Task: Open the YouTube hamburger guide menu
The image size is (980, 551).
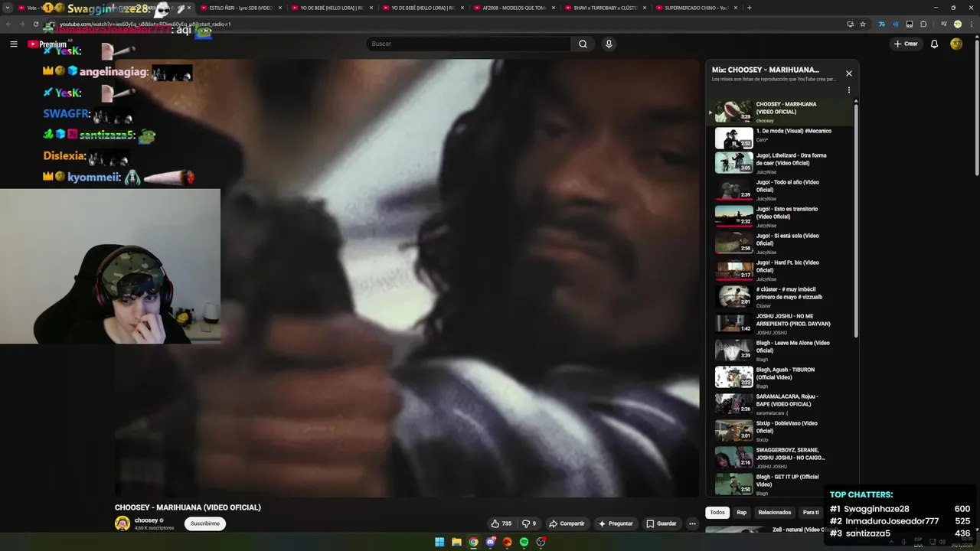Action: (14, 44)
